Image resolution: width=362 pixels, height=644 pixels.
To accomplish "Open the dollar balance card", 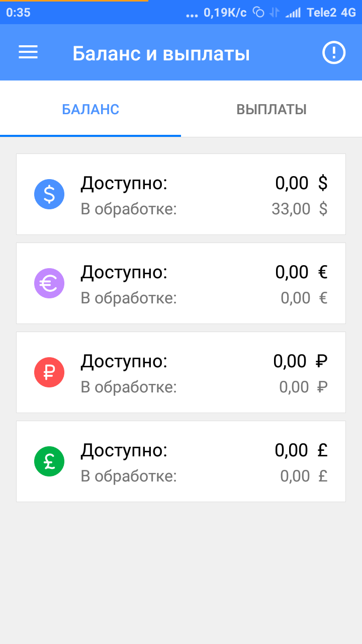I will pyautogui.click(x=181, y=194).
